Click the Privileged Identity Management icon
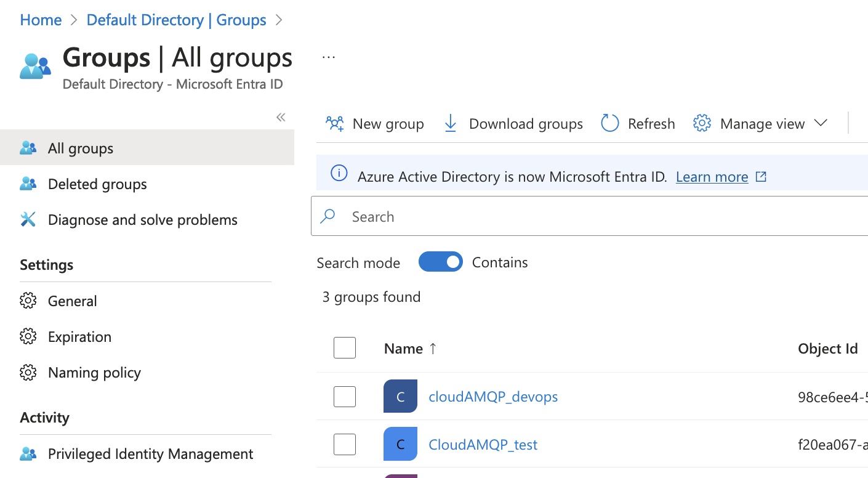 28,454
